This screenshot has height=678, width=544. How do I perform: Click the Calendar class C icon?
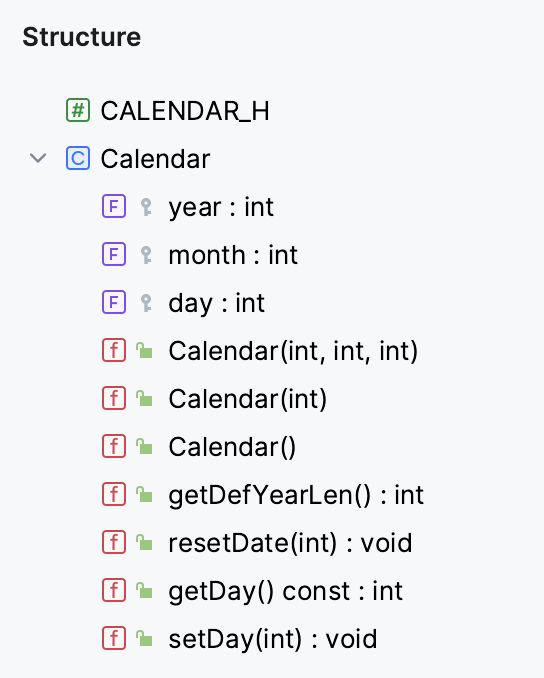[x=78, y=158]
